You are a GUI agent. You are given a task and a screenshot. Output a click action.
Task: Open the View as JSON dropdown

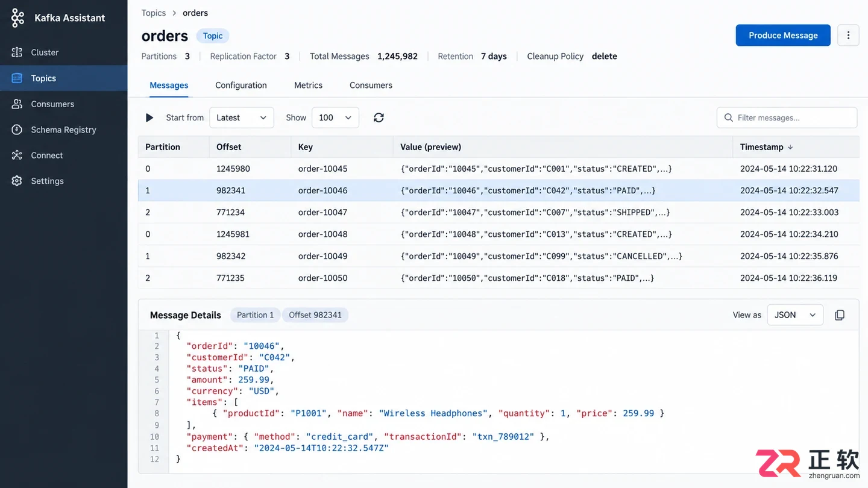(795, 315)
